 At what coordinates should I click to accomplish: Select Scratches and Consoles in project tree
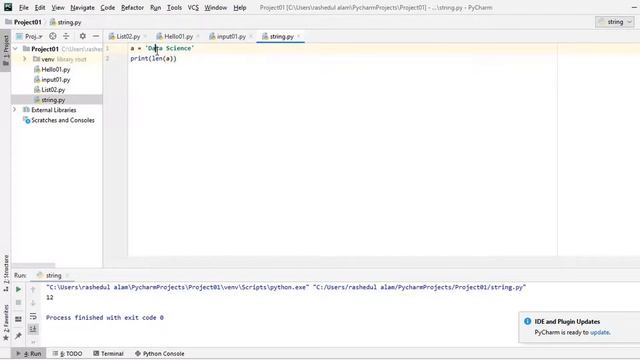coord(63,120)
